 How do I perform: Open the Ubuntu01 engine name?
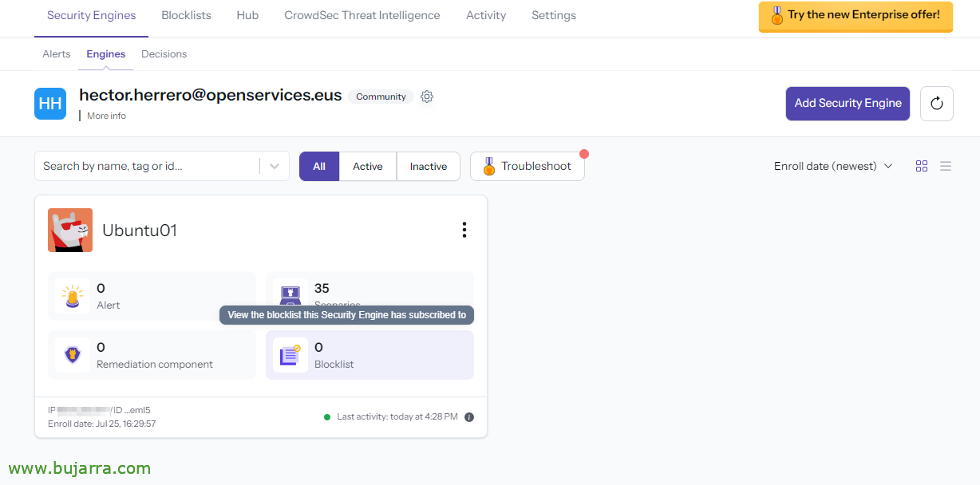[140, 231]
